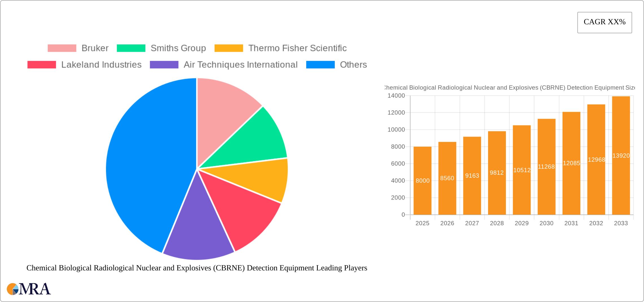The image size is (644, 302).
Task: Select the Bruker pink legend swatch
Action: [62, 48]
